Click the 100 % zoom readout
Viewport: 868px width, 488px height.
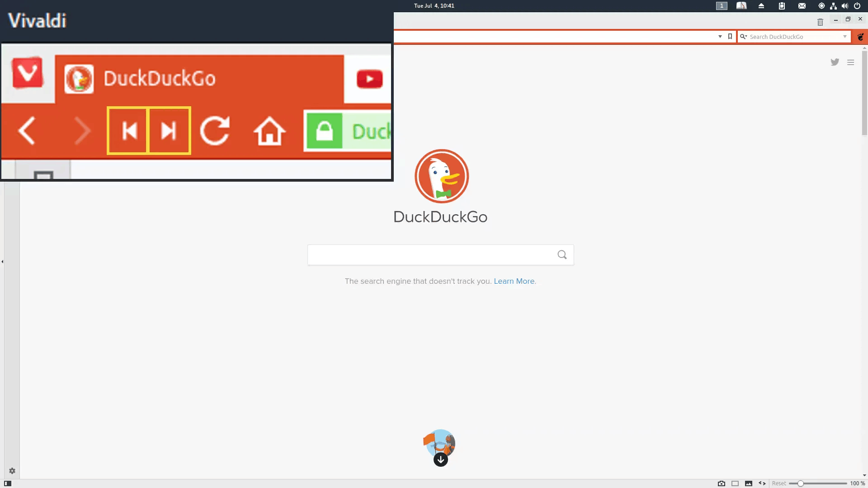(x=857, y=483)
